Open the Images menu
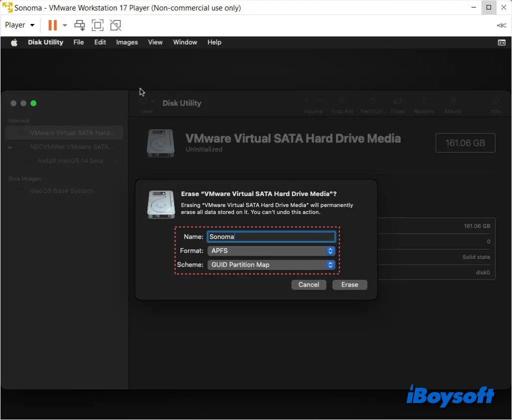Image resolution: width=512 pixels, height=420 pixels. tap(126, 42)
